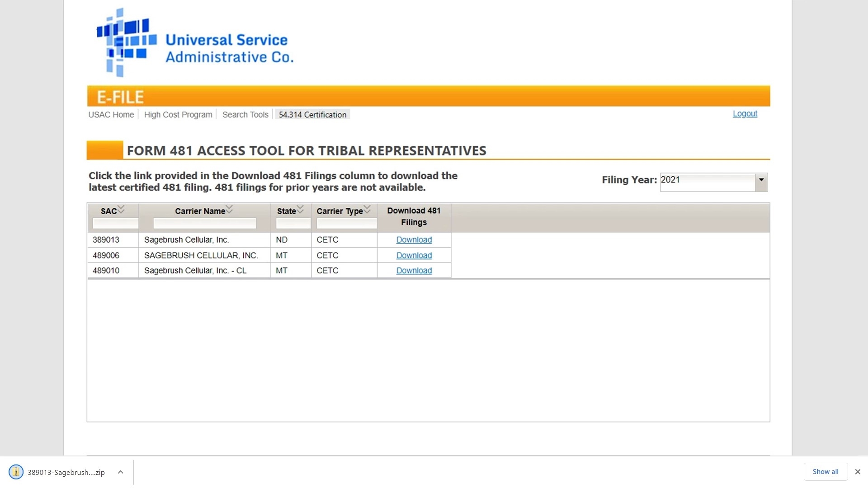The width and height of the screenshot is (868, 488).
Task: Click the State column sort chevron icon
Action: pyautogui.click(x=300, y=209)
